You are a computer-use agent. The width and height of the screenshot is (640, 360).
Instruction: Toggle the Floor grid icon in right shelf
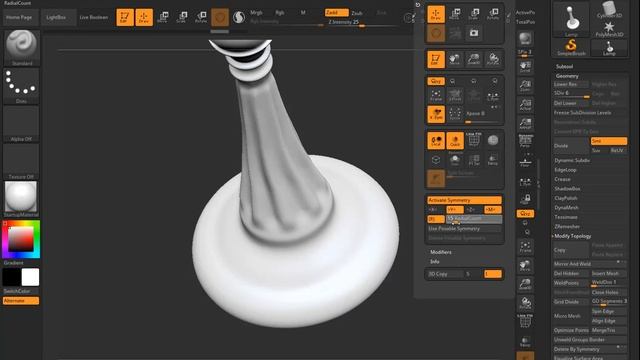coord(525,161)
